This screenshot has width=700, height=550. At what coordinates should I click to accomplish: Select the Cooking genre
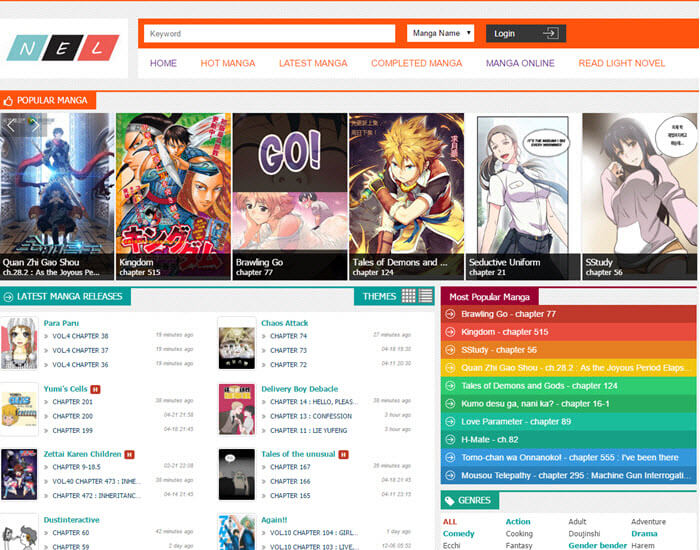click(519, 534)
